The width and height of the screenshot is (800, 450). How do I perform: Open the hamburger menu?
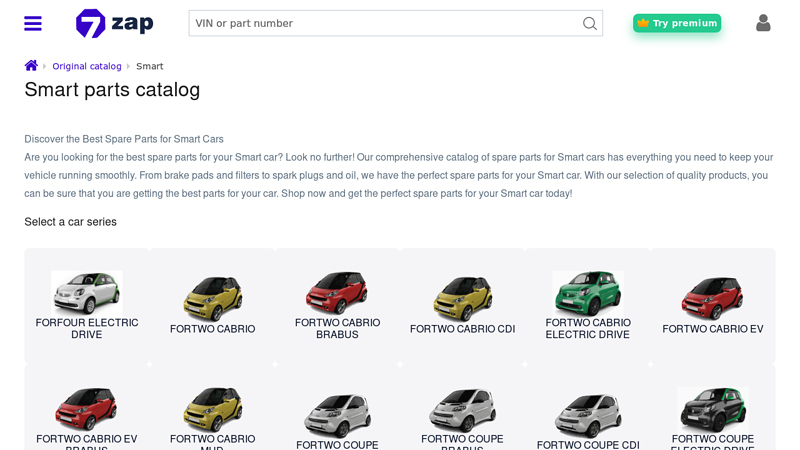click(33, 23)
